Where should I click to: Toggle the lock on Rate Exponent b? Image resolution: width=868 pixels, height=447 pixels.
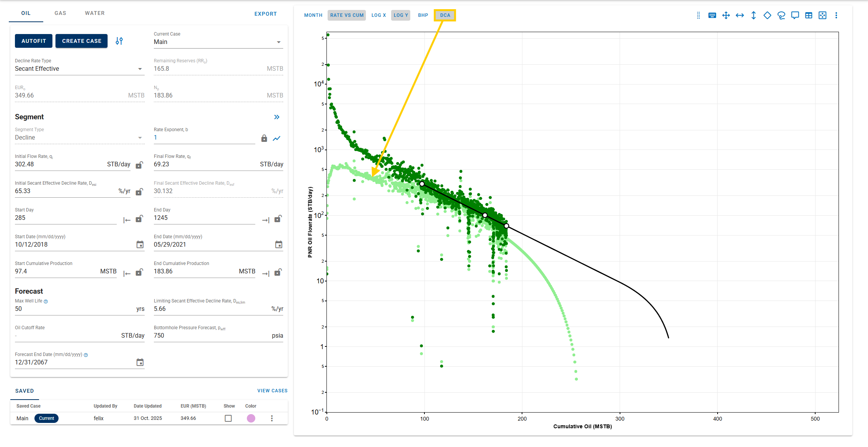click(x=264, y=138)
